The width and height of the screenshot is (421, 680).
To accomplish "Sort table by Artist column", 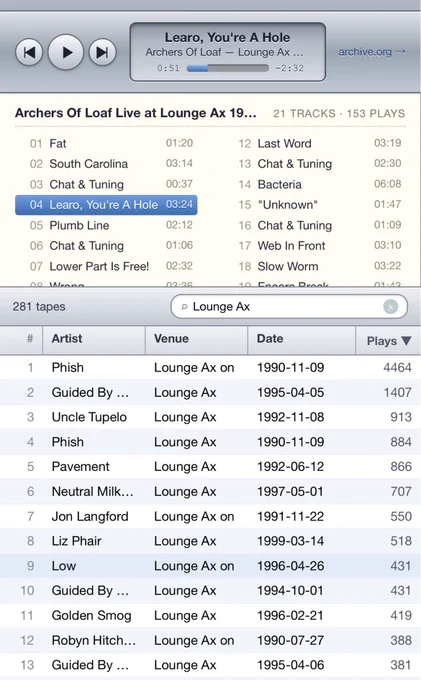I will (x=94, y=339).
